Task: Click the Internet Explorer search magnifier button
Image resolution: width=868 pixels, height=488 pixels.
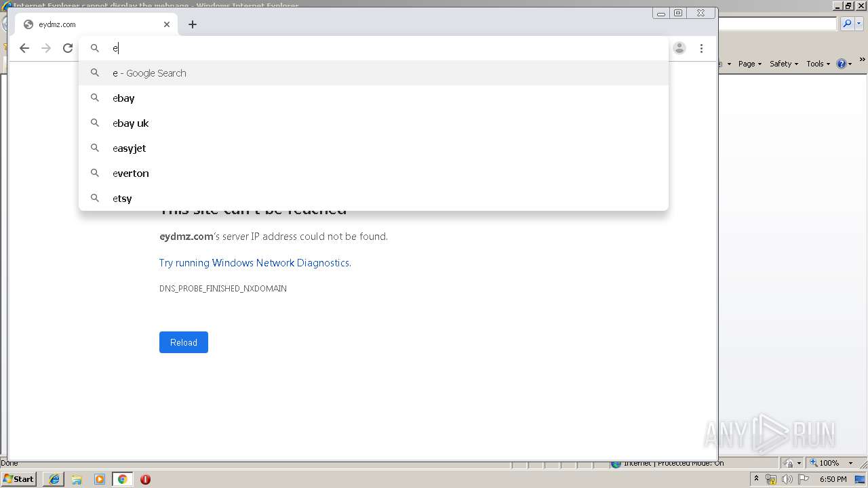Action: (x=847, y=24)
